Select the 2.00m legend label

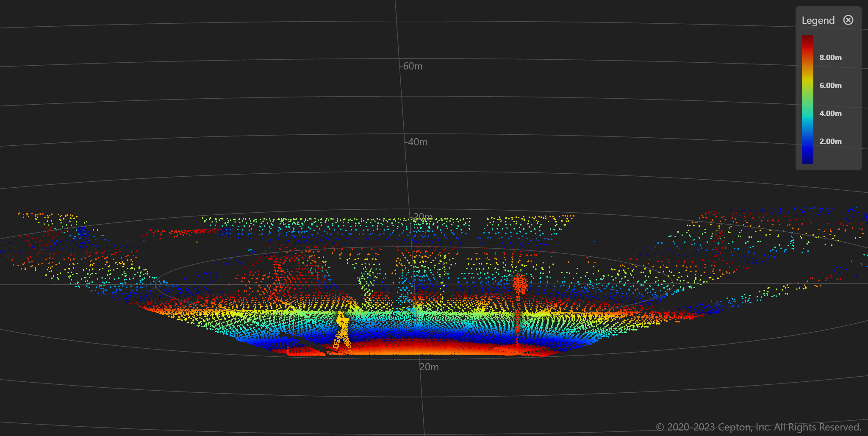(830, 142)
